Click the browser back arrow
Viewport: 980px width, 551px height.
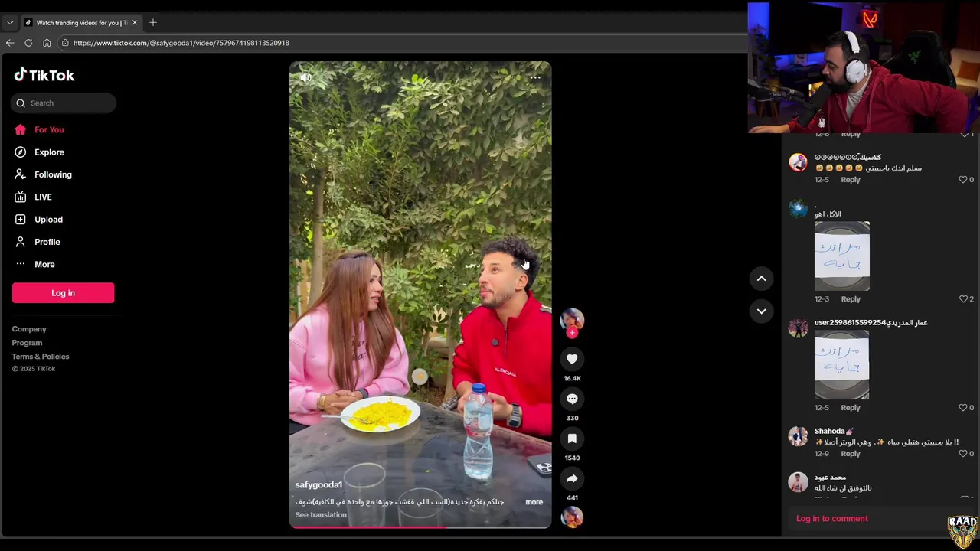[x=10, y=43]
